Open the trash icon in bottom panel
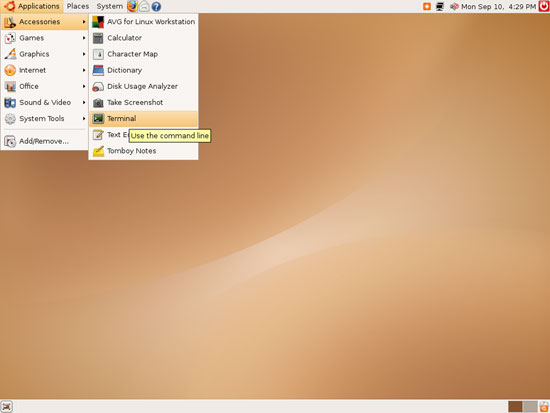 point(544,407)
